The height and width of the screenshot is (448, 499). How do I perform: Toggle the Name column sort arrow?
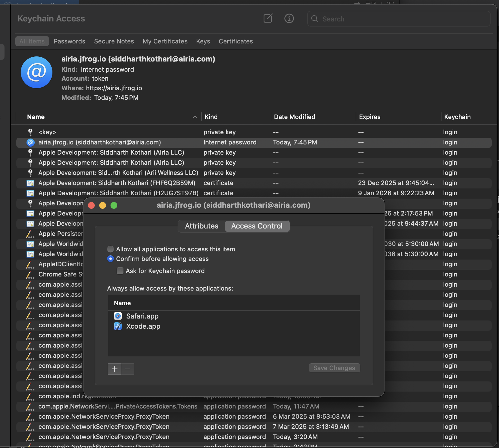pyautogui.click(x=195, y=117)
